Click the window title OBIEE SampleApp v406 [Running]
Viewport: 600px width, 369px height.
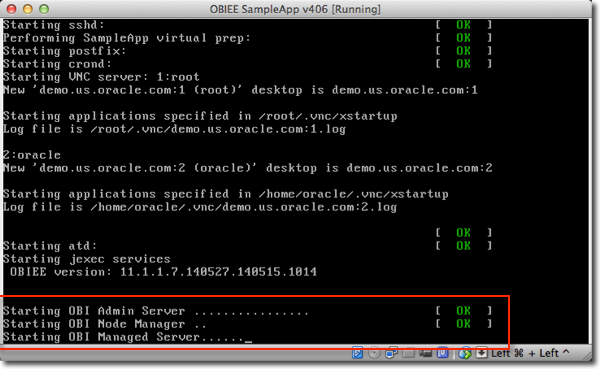295,9
